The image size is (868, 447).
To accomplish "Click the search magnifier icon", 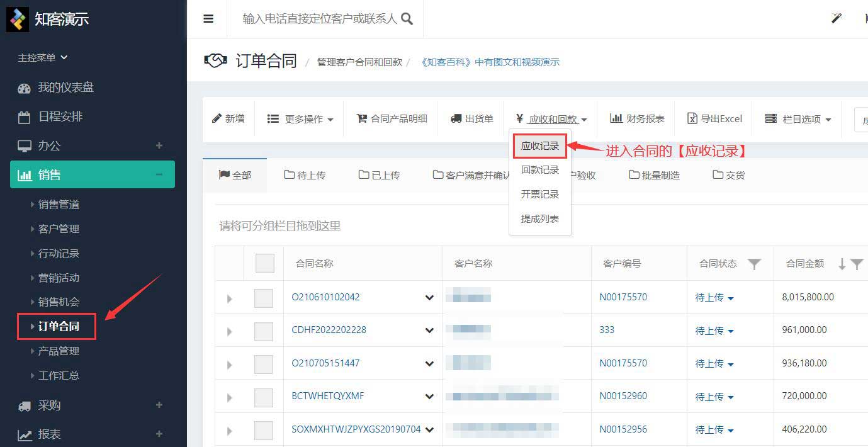I will pos(407,19).
